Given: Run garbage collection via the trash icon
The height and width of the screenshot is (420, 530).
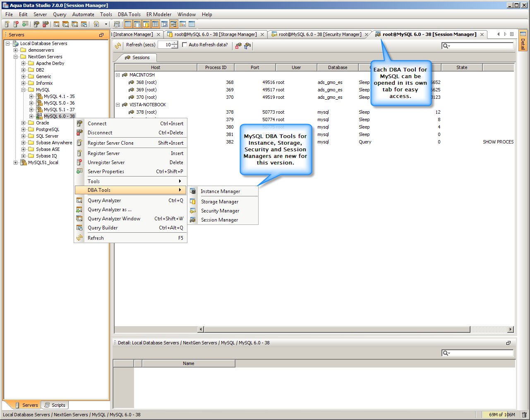Looking at the screenshot, I should 524,415.
